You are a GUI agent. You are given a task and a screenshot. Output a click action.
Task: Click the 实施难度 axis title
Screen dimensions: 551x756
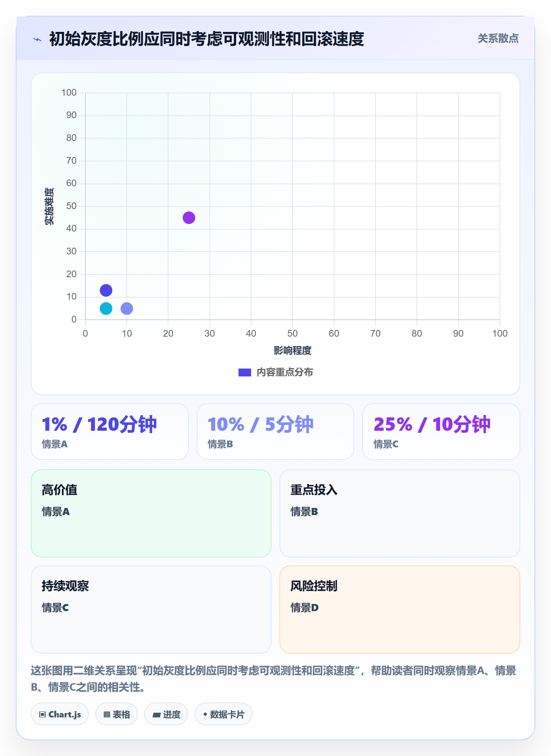point(49,206)
